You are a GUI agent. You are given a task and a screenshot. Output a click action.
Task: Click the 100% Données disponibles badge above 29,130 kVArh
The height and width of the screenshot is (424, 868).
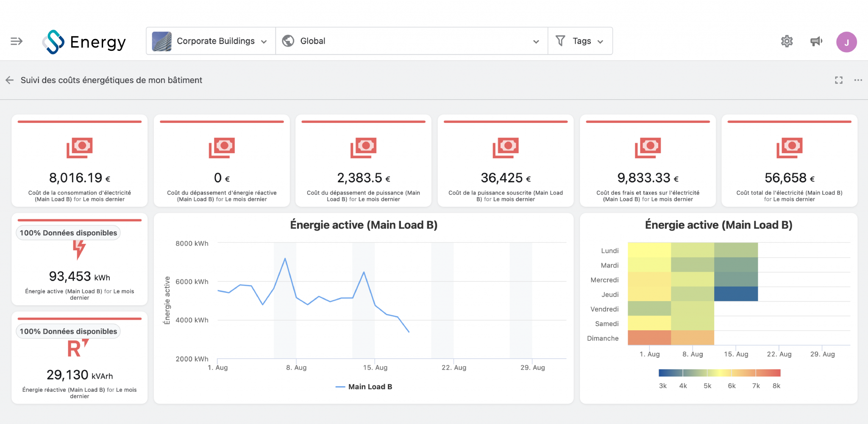pos(68,331)
